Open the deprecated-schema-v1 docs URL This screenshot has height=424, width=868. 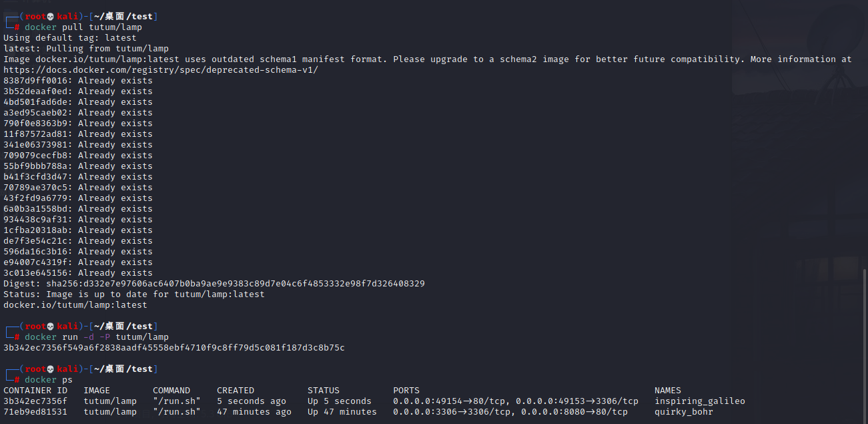pos(161,70)
